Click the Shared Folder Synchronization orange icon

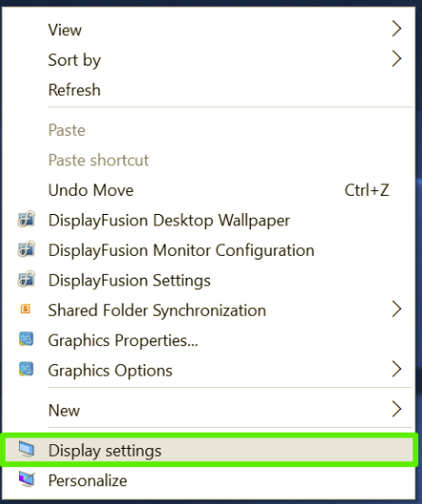tap(26, 309)
